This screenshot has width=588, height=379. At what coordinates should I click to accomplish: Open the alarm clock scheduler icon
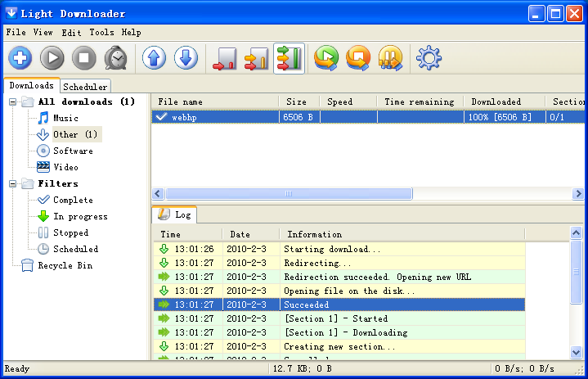click(x=116, y=58)
